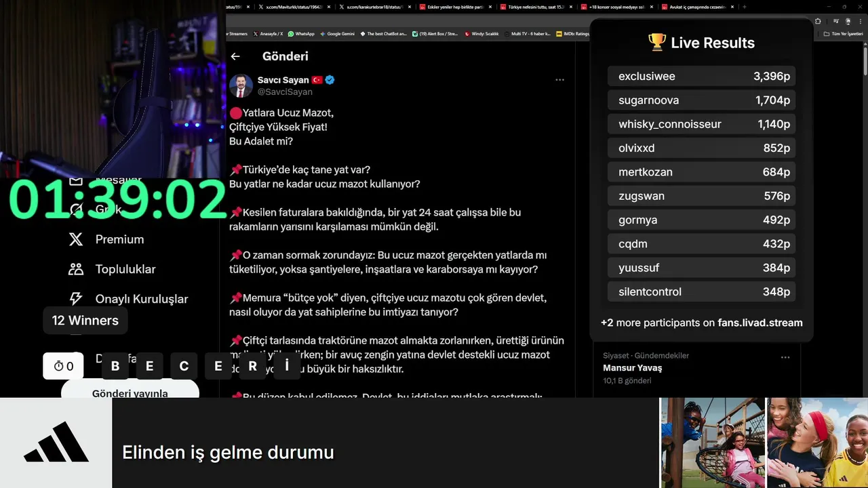Open Topluluklar in the sidebar

coord(125,269)
